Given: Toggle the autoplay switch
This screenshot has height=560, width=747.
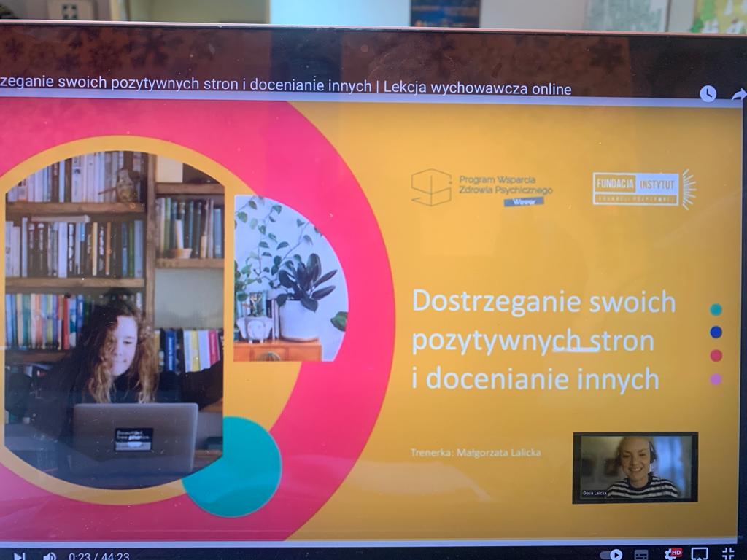Looking at the screenshot, I should coord(611,555).
